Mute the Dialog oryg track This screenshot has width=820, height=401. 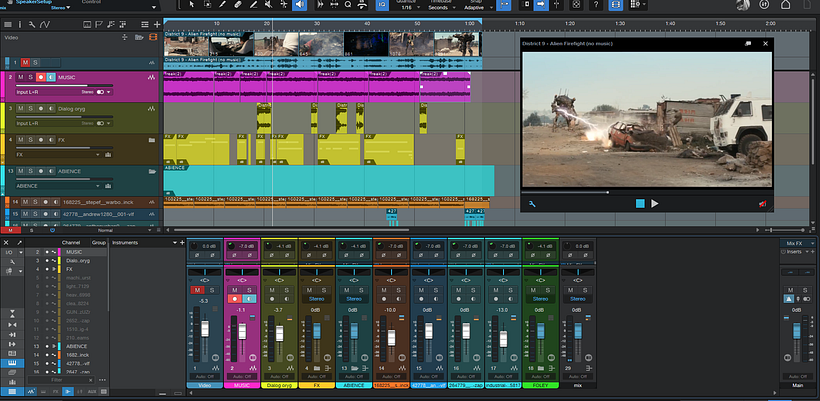tap(20, 109)
